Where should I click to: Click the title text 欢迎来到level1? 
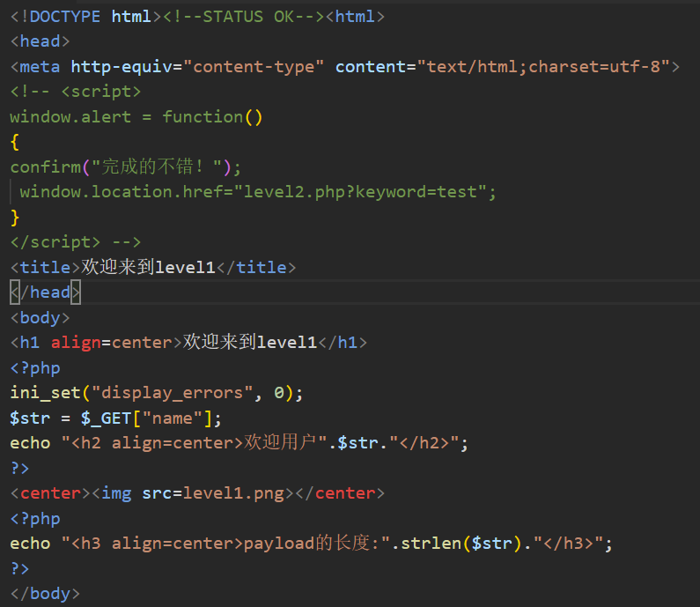[x=148, y=267]
